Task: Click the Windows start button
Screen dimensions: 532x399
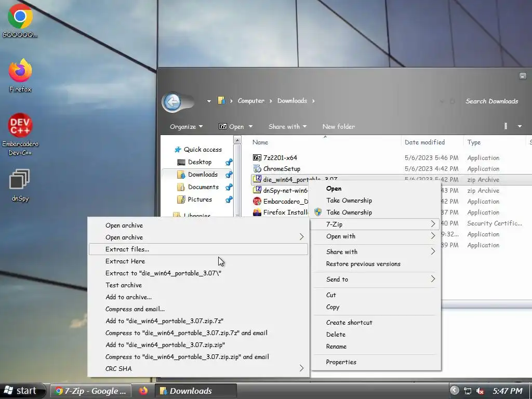Action: click(x=22, y=391)
